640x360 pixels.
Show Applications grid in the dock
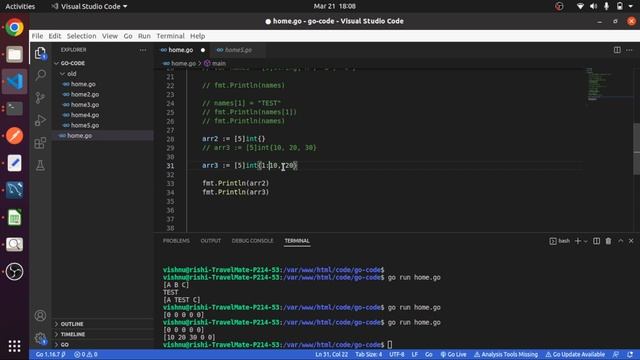[x=14, y=346]
